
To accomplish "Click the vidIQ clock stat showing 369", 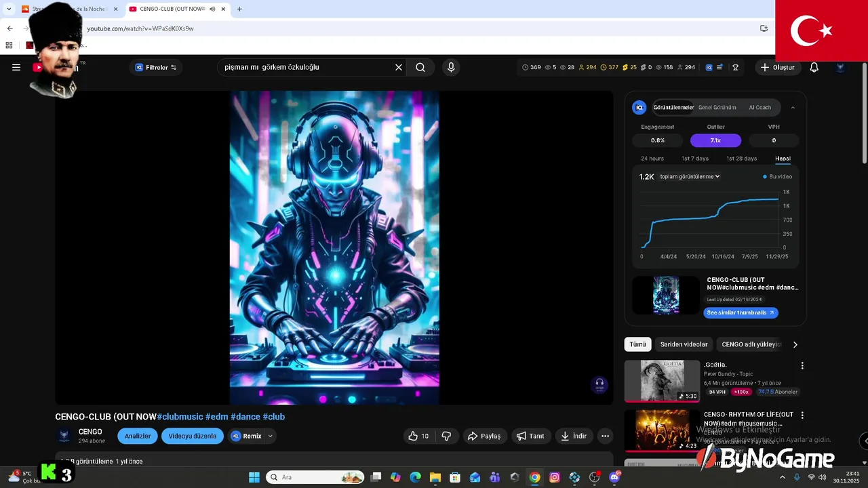I will tap(532, 67).
